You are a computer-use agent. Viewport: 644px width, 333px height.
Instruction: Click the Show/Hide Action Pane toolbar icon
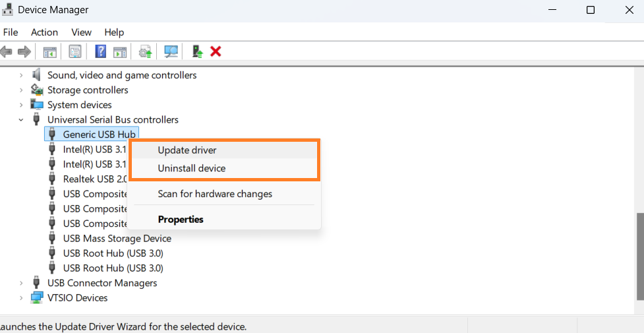(x=120, y=51)
